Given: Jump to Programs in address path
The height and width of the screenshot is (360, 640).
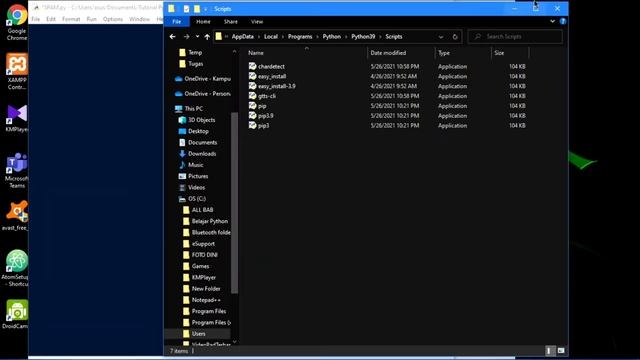Looking at the screenshot, I should (x=300, y=37).
